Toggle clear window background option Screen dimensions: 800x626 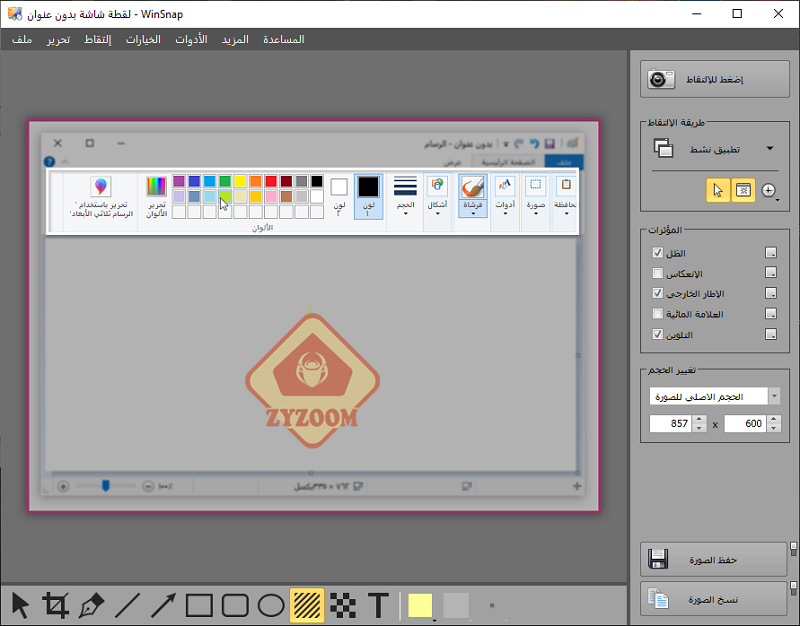coord(743,191)
